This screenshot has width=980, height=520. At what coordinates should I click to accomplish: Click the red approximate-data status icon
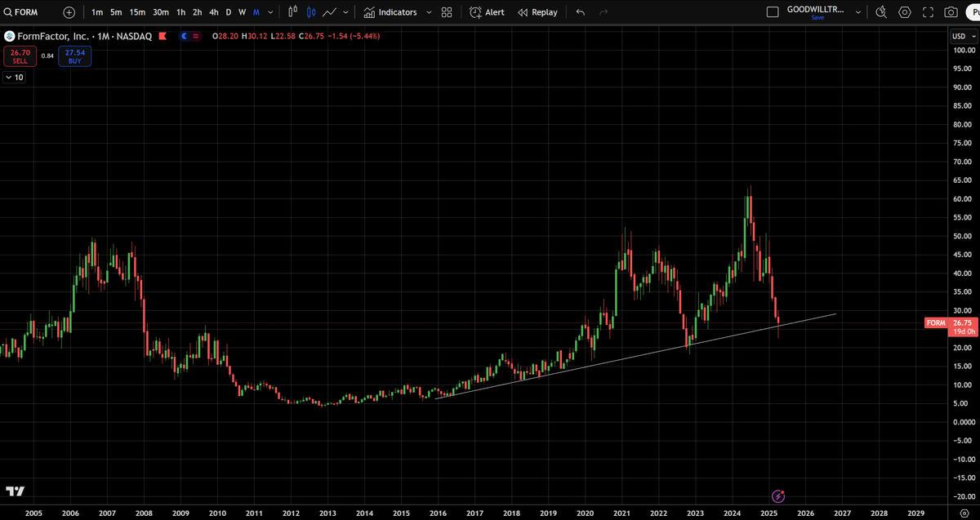click(196, 36)
